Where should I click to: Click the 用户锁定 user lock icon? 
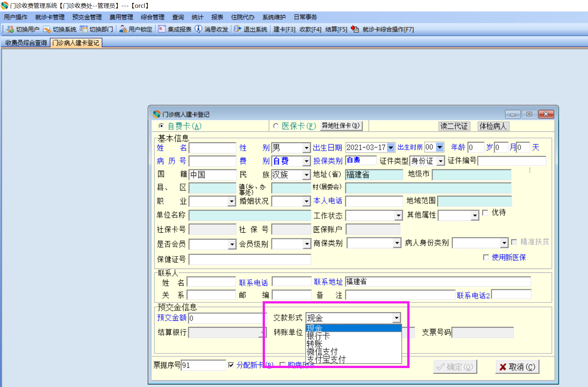(123, 29)
